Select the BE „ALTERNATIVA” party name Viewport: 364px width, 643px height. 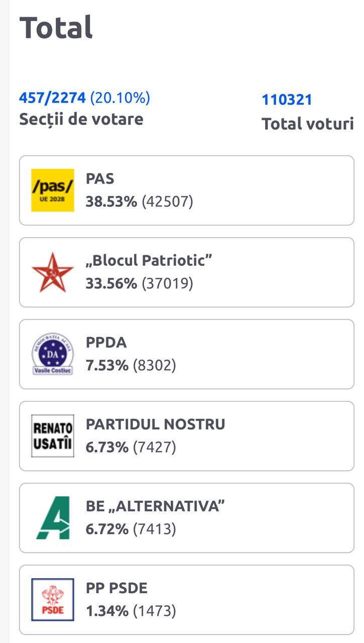[x=155, y=506]
